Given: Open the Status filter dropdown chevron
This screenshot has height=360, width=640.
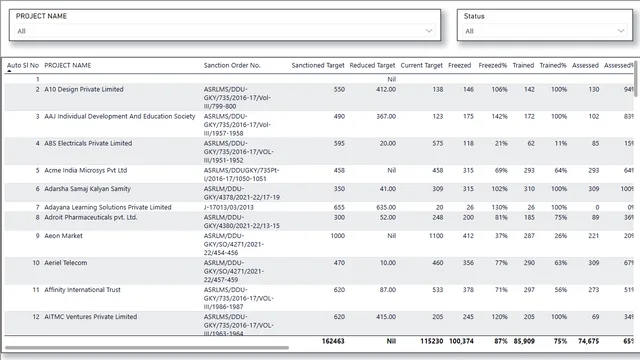Looking at the screenshot, I should (621, 31).
